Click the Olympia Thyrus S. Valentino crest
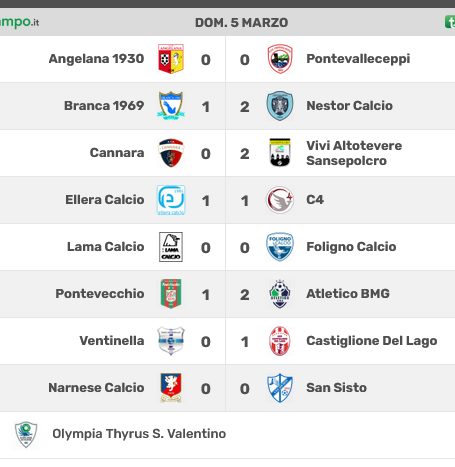Screen dimensions: 455x467 tap(26, 434)
